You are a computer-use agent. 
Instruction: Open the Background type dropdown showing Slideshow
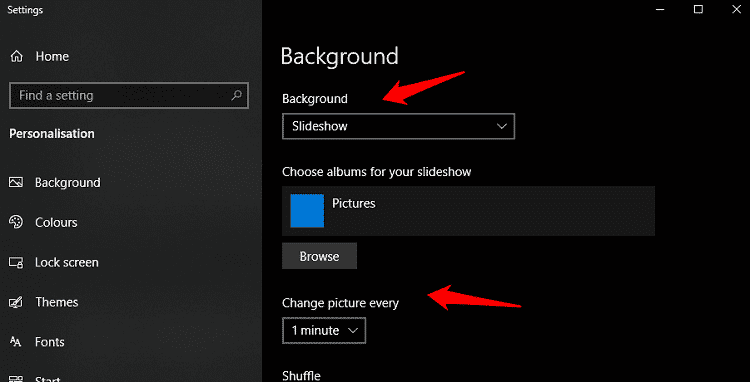(398, 126)
